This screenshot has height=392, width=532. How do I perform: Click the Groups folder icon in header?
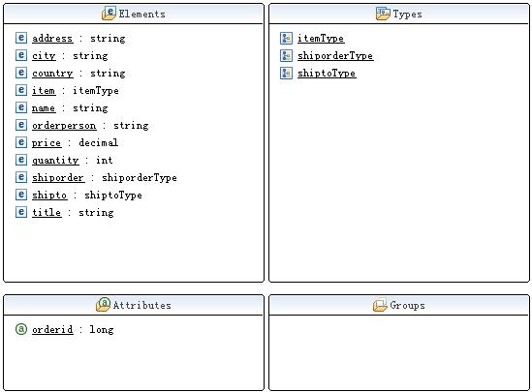380,305
